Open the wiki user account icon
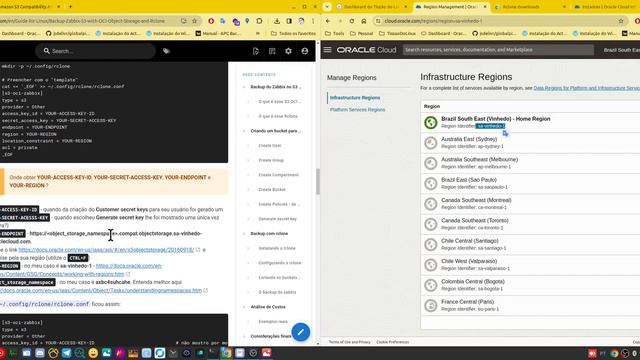Screen dimensions: 640x360 [304, 51]
